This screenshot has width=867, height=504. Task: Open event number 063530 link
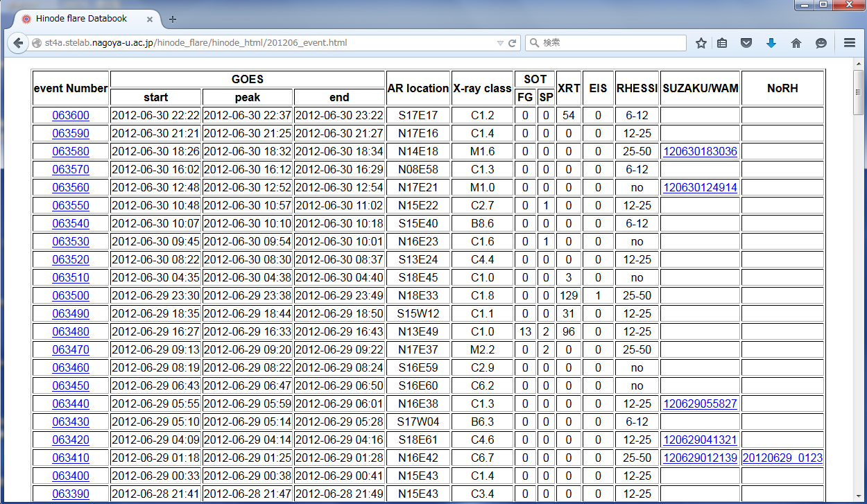71,241
